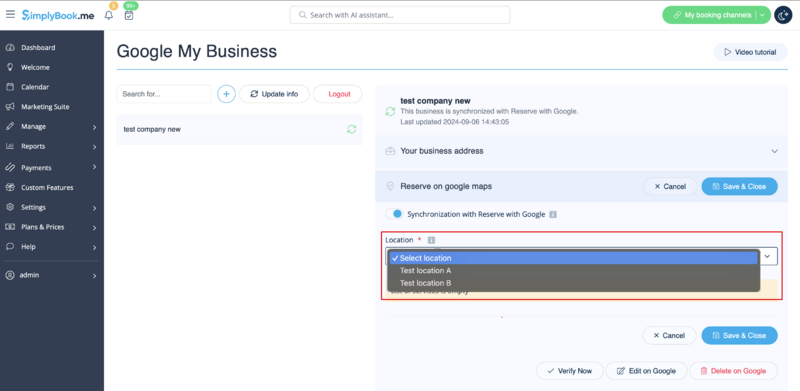
Task: Click the upper Save & Close button
Action: click(739, 186)
